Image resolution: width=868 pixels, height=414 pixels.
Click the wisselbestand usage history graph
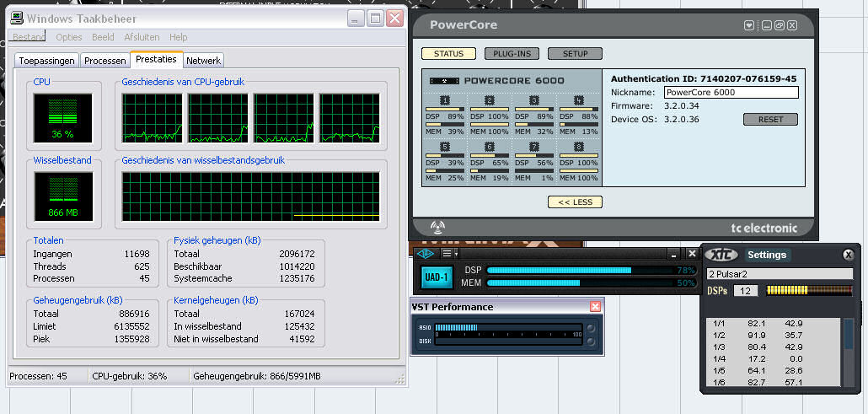pyautogui.click(x=250, y=196)
